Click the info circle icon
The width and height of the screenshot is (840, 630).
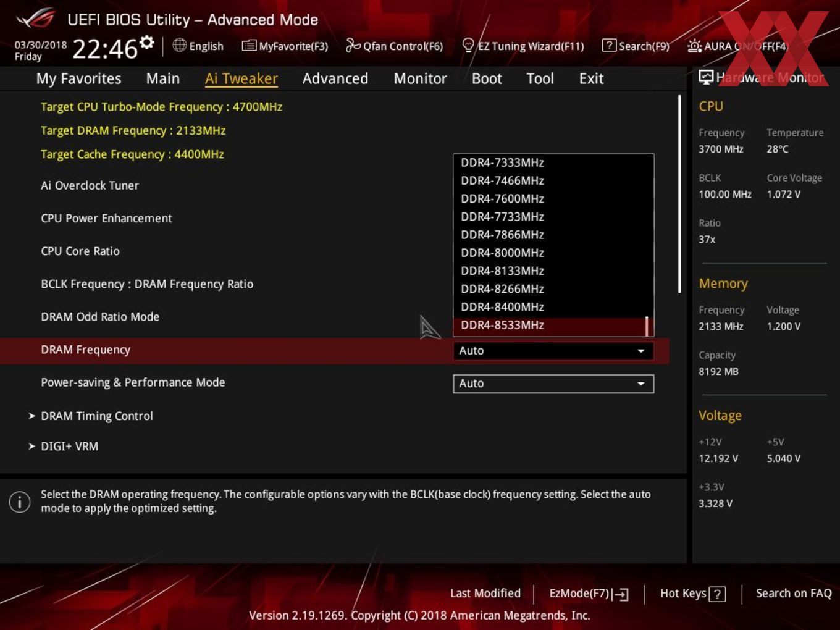[20, 502]
